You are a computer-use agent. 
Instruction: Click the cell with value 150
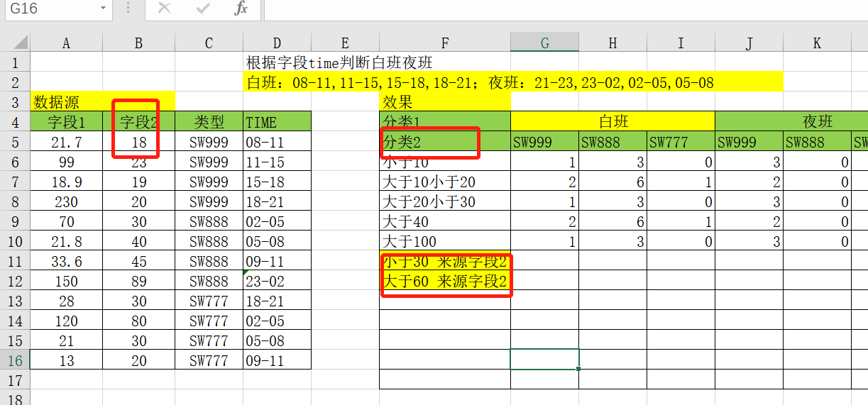[66, 281]
